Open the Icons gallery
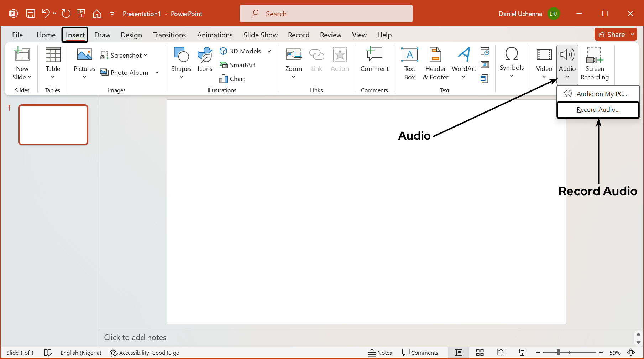Image resolution: width=644 pixels, height=359 pixels. coord(205,60)
